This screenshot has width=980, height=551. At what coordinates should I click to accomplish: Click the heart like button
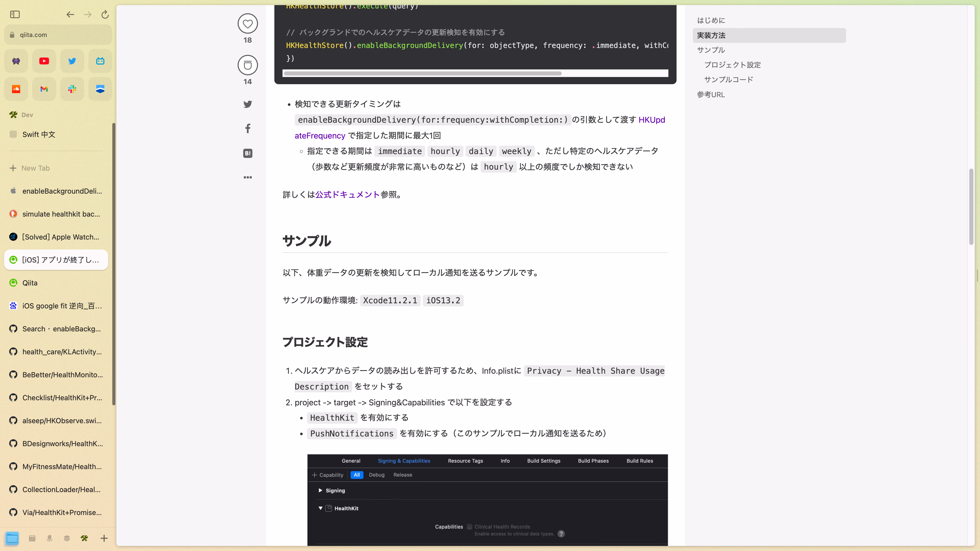[x=248, y=23]
